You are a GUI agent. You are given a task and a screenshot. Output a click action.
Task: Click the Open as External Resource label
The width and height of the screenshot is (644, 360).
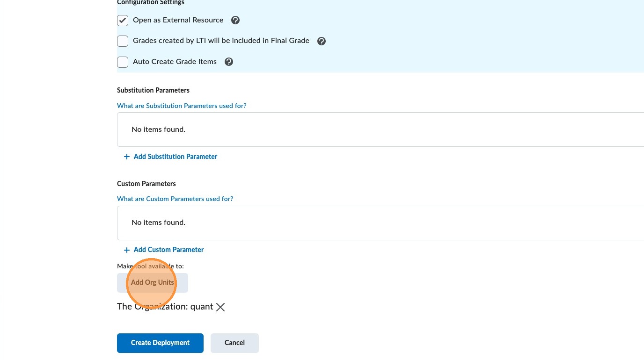[178, 20]
